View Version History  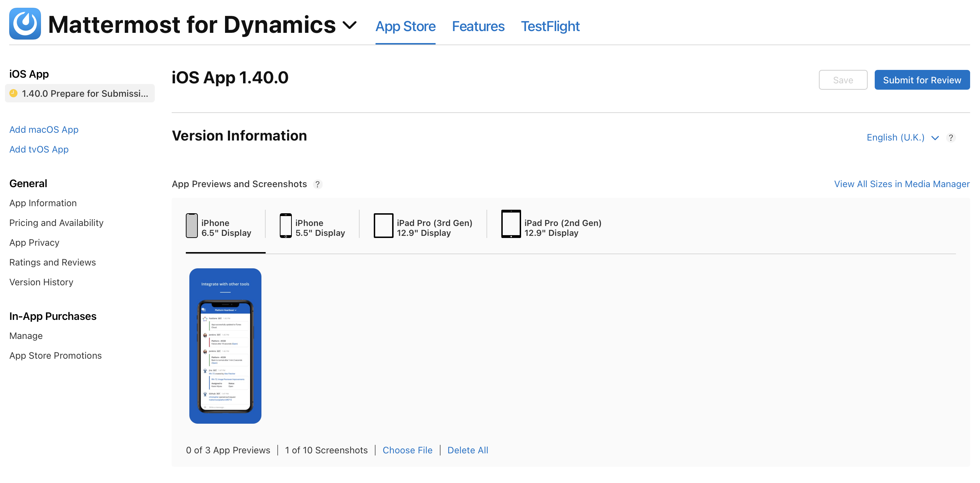41,282
